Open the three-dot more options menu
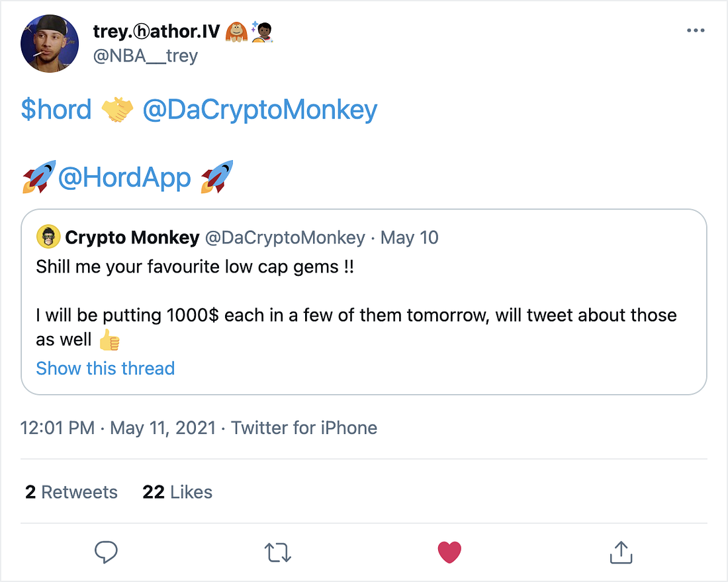 tap(696, 30)
